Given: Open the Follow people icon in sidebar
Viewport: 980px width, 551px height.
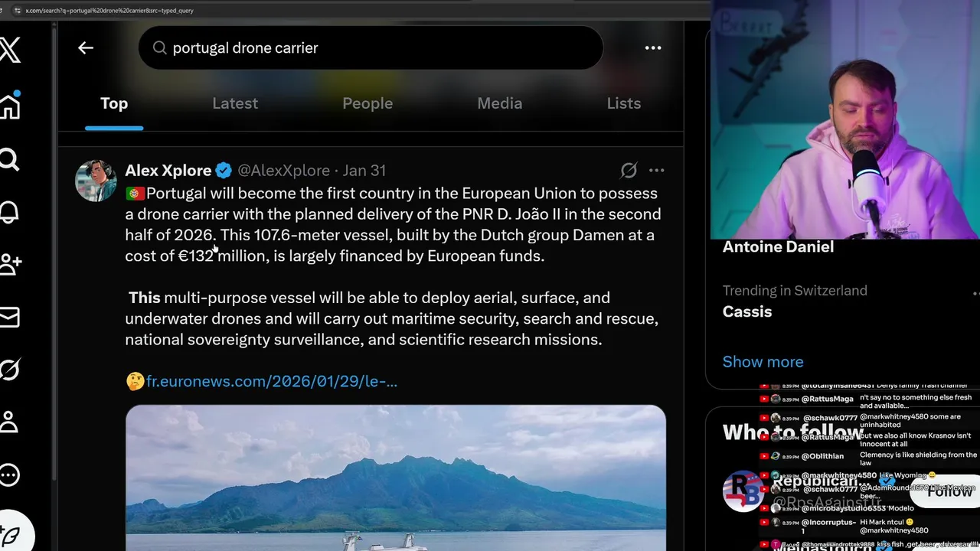Looking at the screenshot, I should (10, 265).
